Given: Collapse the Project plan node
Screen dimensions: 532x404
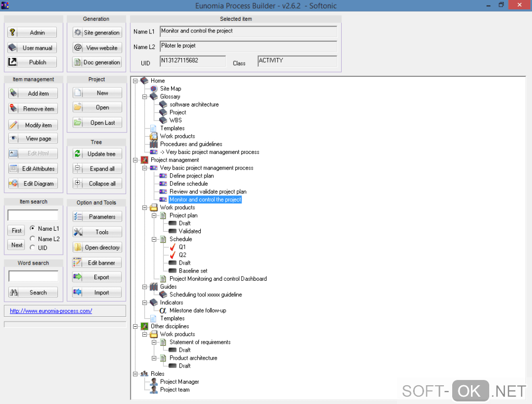Looking at the screenshot, I should point(154,216).
